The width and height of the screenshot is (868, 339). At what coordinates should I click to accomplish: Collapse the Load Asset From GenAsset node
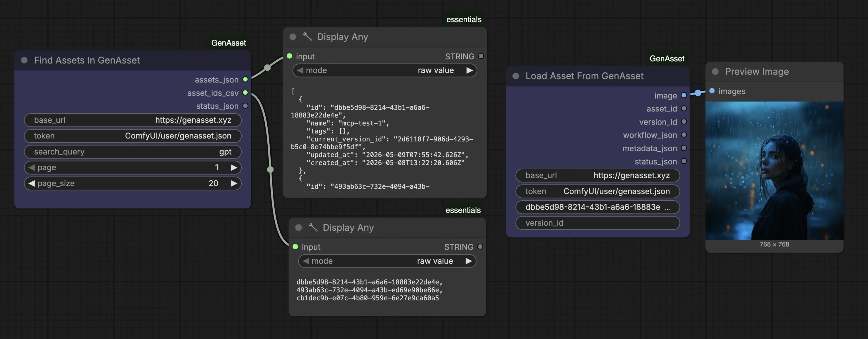516,76
